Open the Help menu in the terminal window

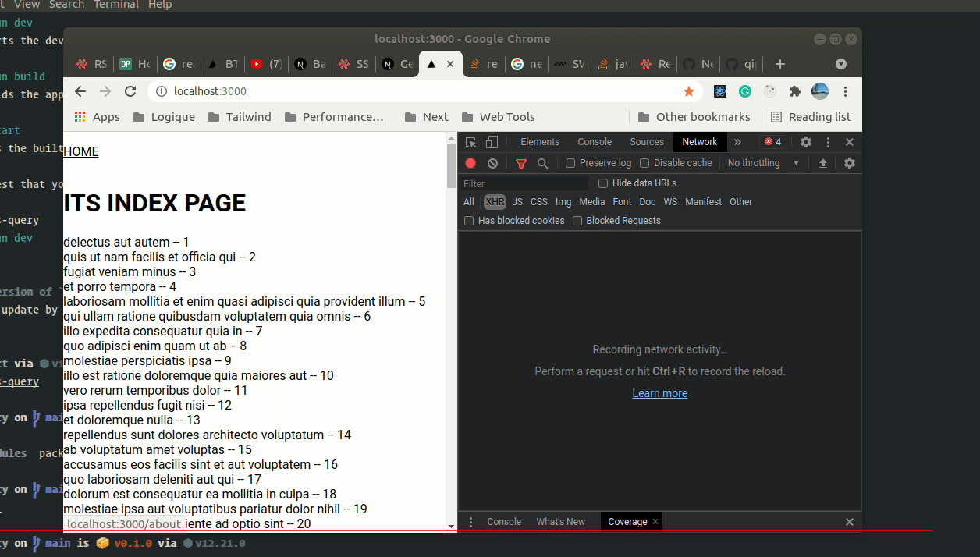(x=160, y=5)
